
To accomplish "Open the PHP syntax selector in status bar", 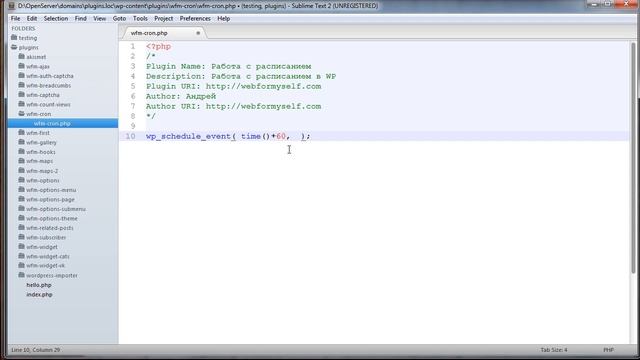I will [x=609, y=350].
